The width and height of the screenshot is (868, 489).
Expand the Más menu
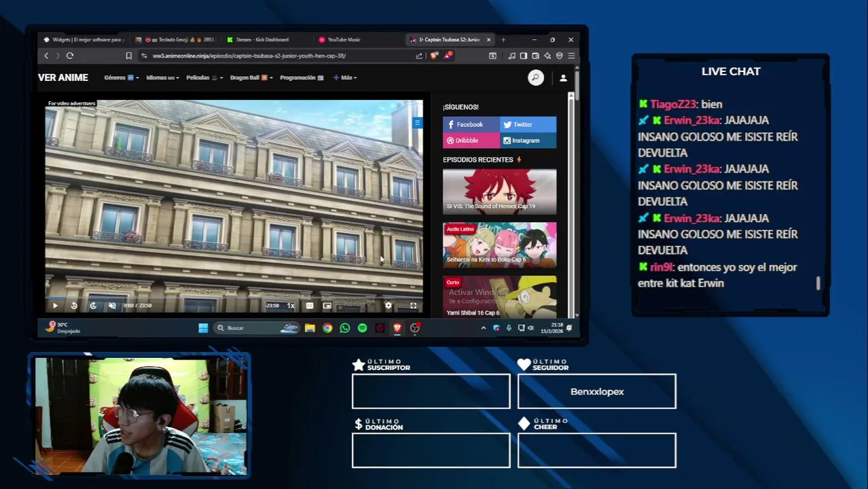pos(345,77)
